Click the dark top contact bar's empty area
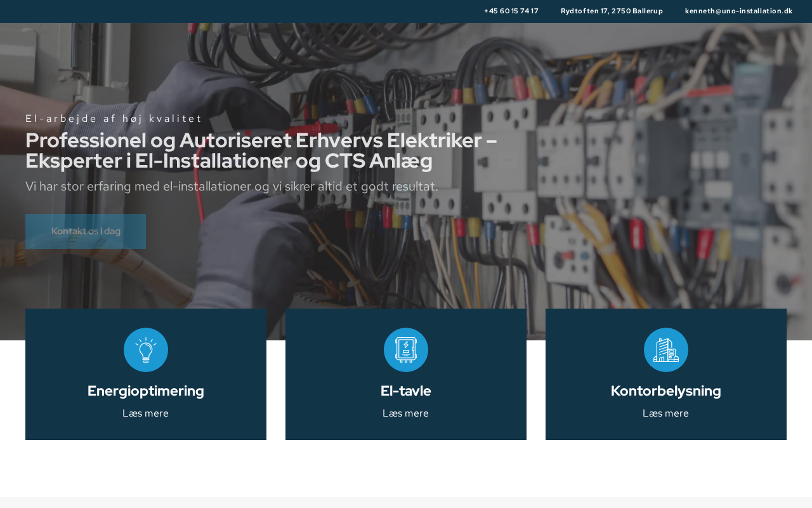This screenshot has width=812, height=508. (241, 11)
